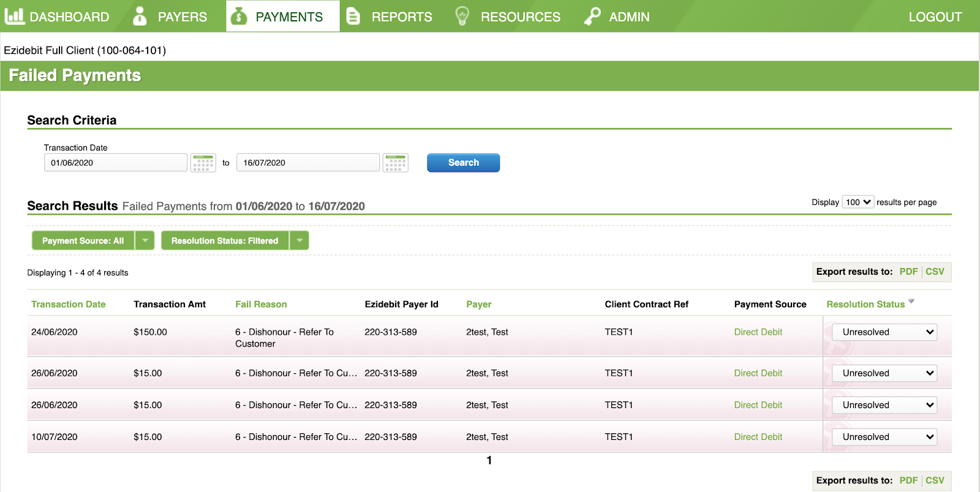The image size is (980, 492).
Task: Export results to PDF at bottom
Action: [908, 480]
